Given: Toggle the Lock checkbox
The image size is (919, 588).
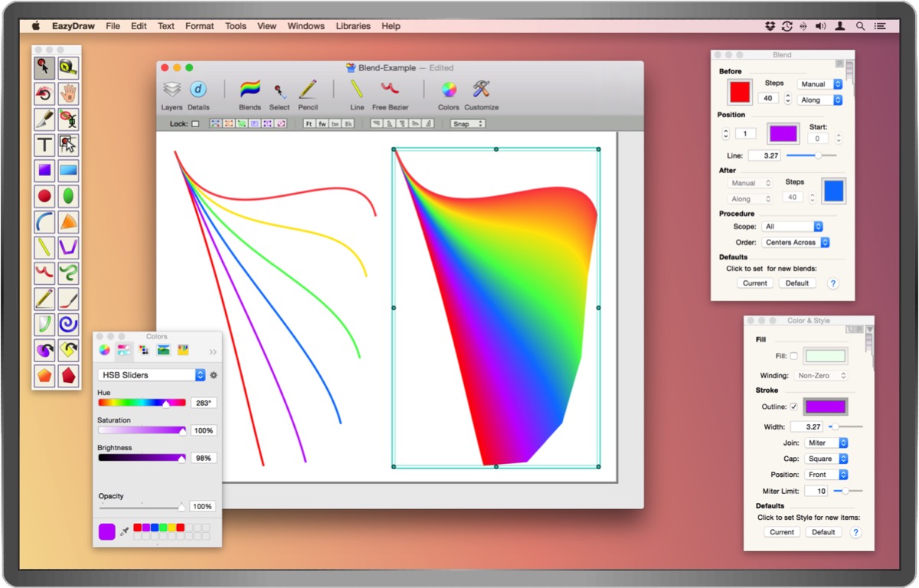Looking at the screenshot, I should tap(195, 123).
